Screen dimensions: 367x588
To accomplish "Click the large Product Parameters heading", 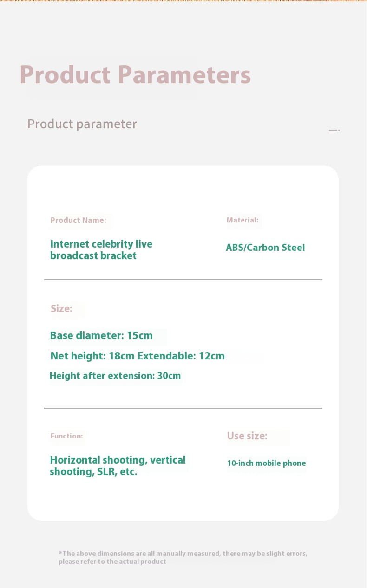I will 135,75.
